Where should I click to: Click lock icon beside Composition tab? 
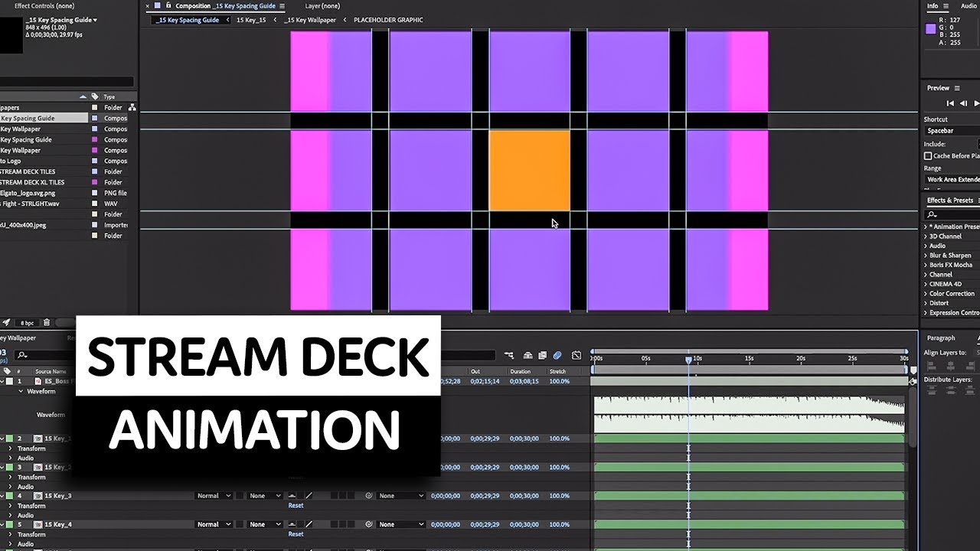[x=168, y=5]
